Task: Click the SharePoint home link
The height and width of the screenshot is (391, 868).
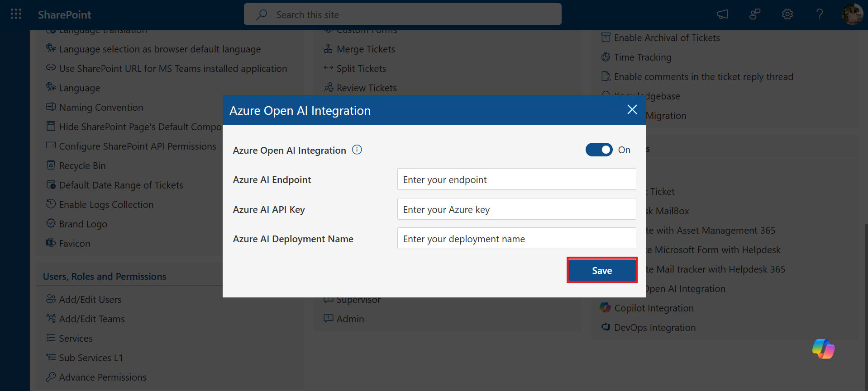Action: point(64,14)
